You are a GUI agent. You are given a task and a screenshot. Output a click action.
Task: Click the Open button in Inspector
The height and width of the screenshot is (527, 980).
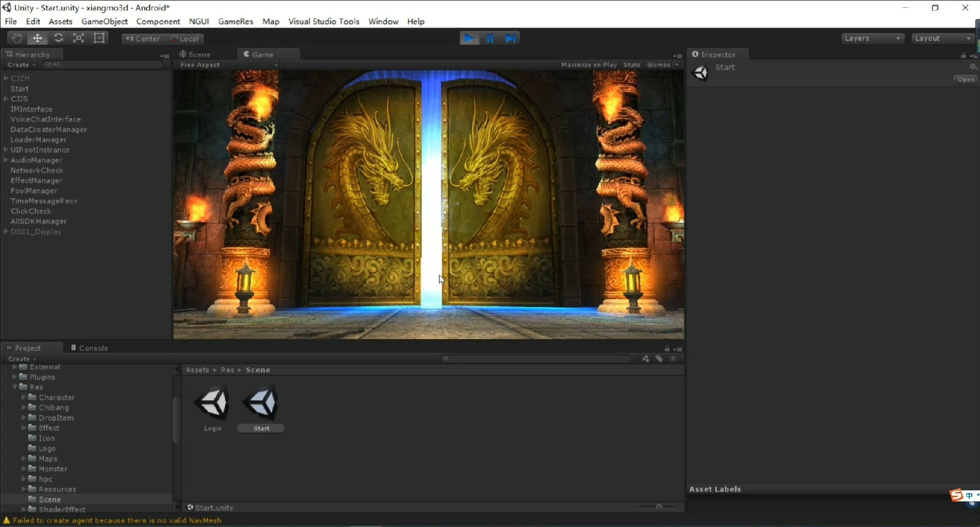[965, 79]
